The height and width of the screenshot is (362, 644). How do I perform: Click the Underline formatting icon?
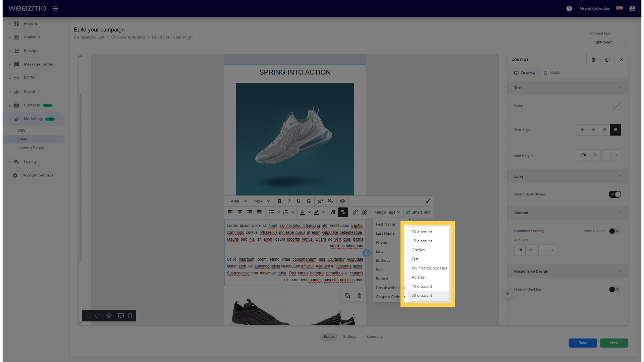[x=299, y=201]
